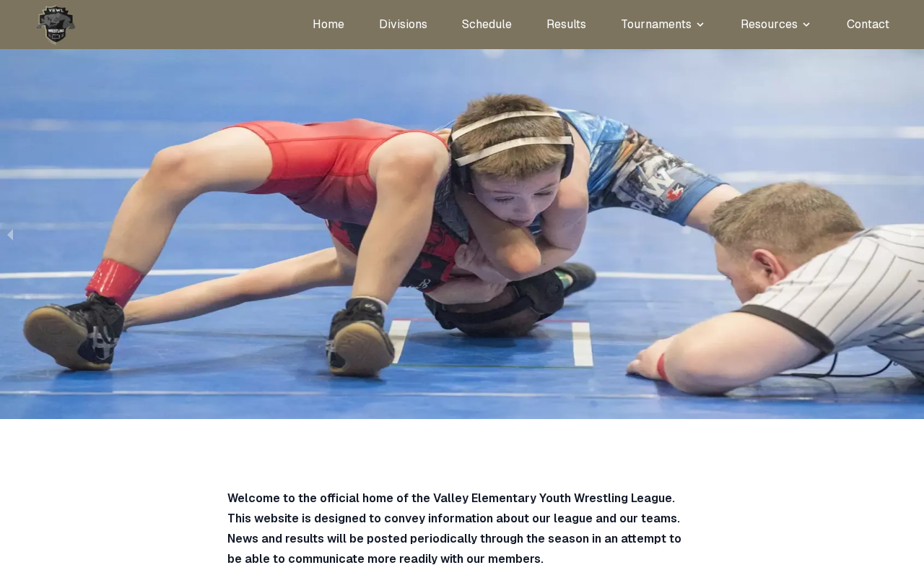Click the wrestling match slideshow image

pyautogui.click(x=462, y=234)
